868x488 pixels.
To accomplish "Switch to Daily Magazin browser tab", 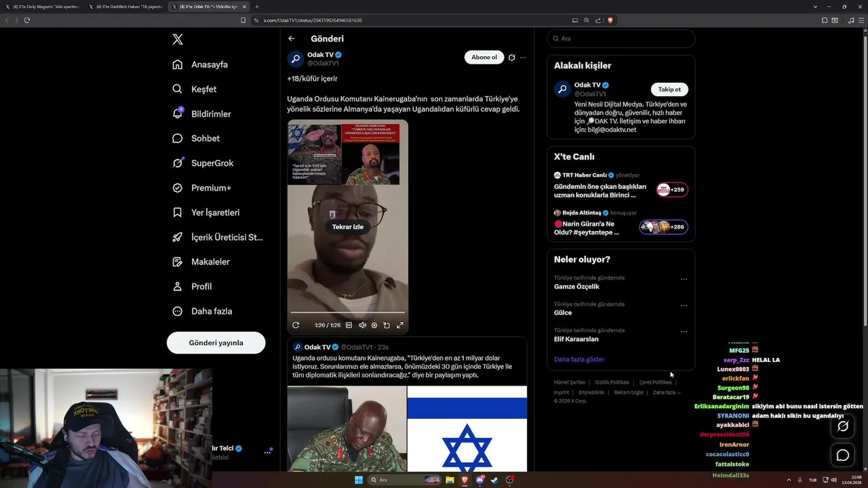I will tap(41, 6).
